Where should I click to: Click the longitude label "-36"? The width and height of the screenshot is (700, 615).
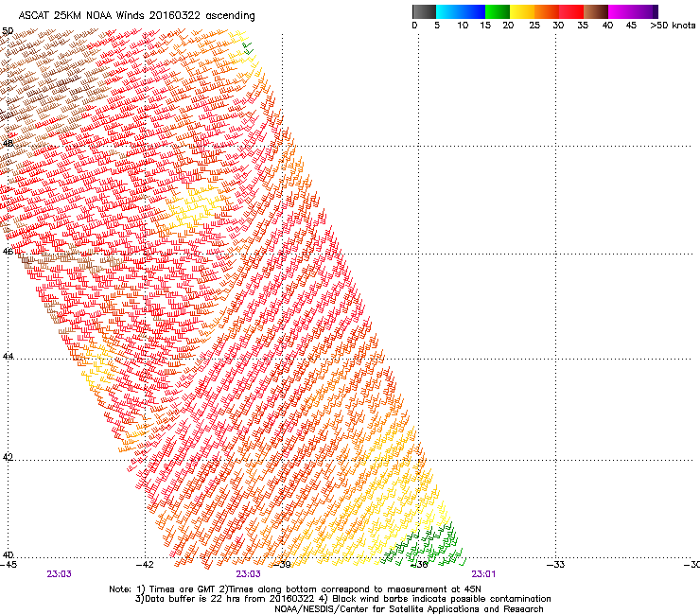(419, 565)
